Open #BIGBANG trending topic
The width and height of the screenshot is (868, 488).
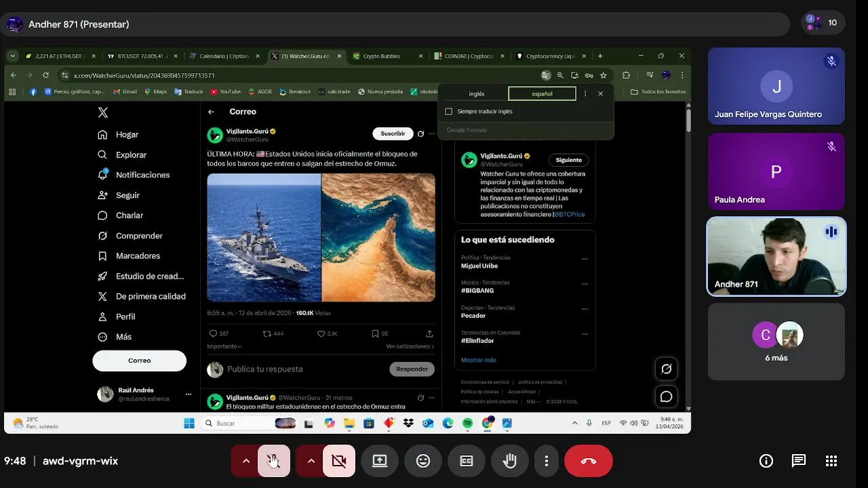pos(477,290)
